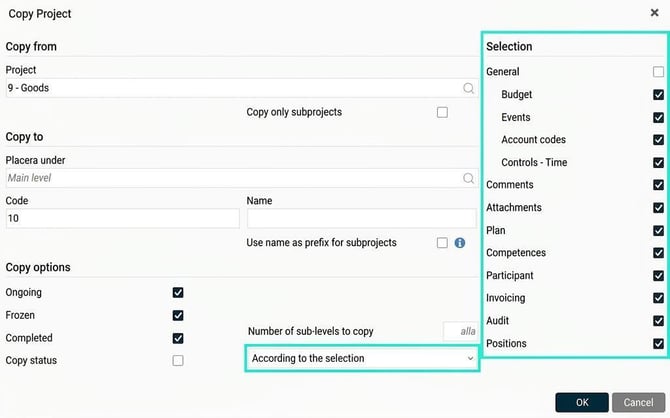Viewport: 670px width, 418px height.
Task: Toggle Use name as prefix checkbox
Action: click(x=442, y=243)
